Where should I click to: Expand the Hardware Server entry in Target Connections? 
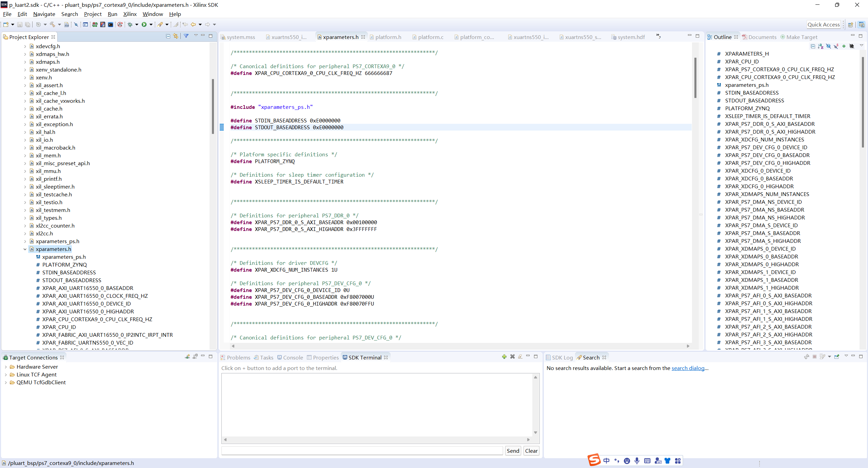coord(6,367)
